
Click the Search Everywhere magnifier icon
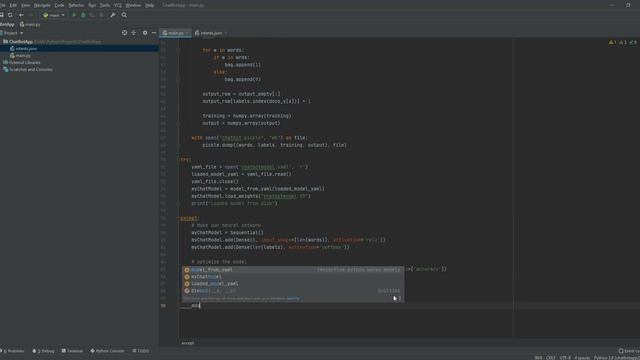(x=124, y=15)
